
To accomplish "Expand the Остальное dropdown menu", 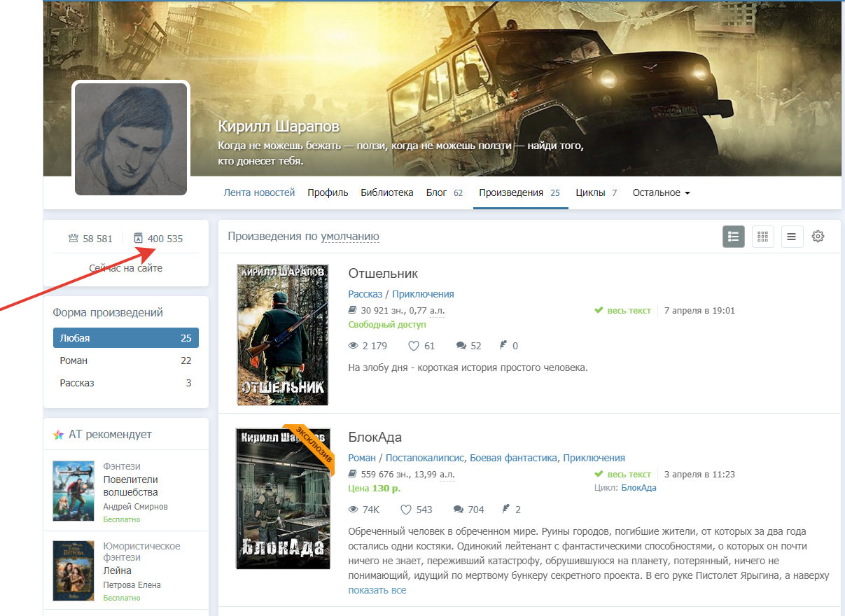I will 661,192.
